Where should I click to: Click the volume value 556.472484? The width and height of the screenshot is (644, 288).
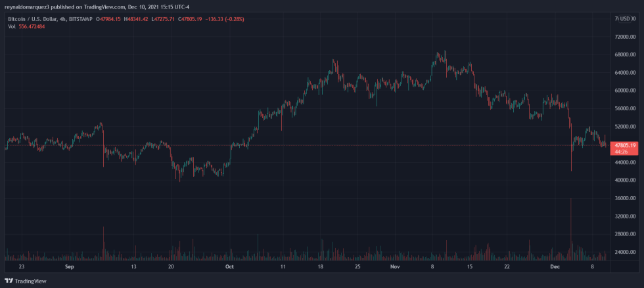[x=32, y=26]
